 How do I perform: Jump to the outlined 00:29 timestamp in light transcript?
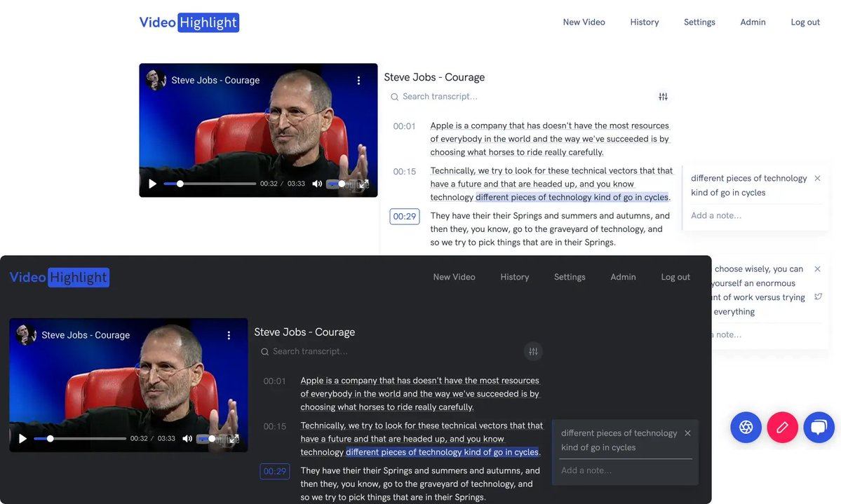[x=404, y=217]
